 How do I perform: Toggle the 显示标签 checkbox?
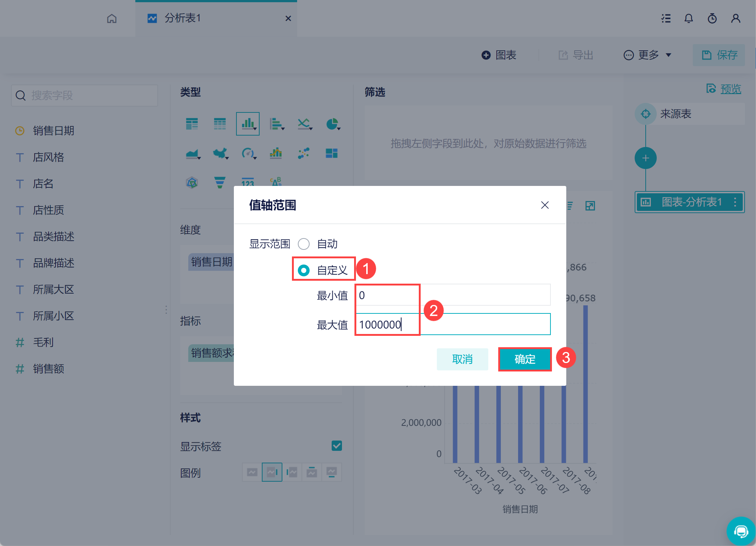pos(336,446)
